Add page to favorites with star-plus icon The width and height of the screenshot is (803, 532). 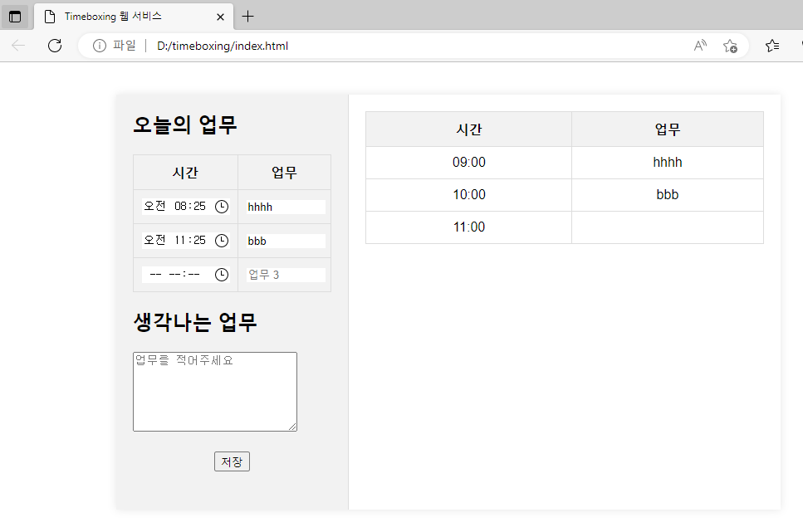730,46
